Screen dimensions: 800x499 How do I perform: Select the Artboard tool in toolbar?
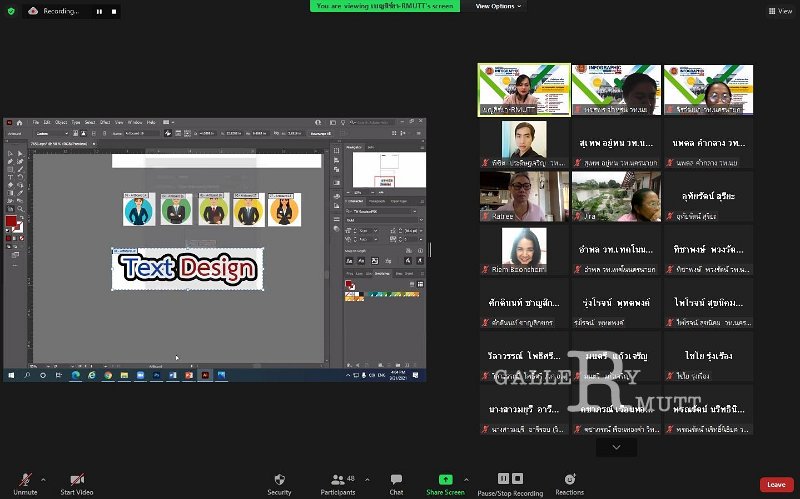click(x=10, y=209)
